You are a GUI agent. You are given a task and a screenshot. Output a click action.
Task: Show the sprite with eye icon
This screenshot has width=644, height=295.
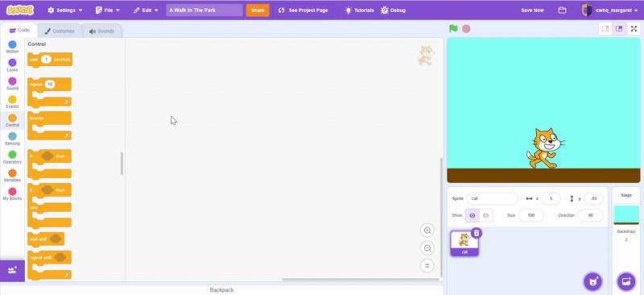472,215
